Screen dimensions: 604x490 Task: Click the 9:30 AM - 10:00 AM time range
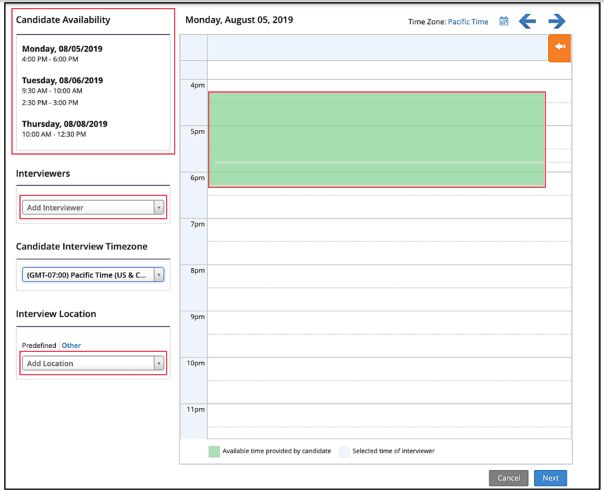coord(52,91)
